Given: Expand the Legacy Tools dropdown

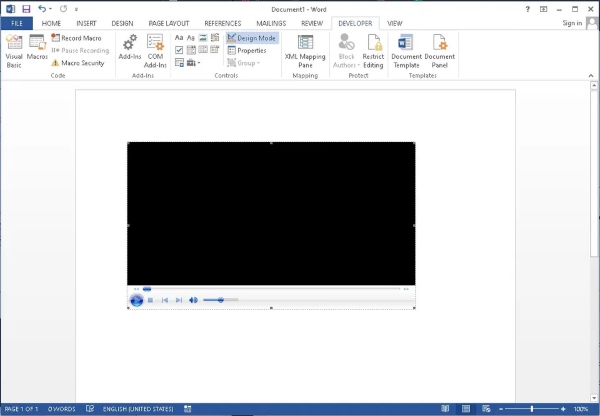Looking at the screenshot, I should coord(193,62).
